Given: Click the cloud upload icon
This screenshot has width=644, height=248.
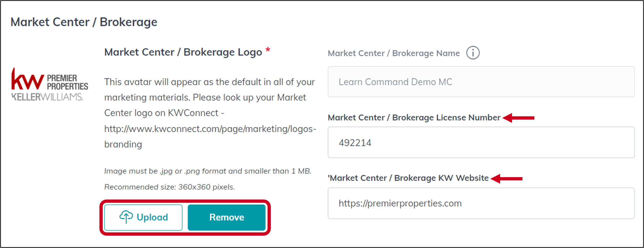Looking at the screenshot, I should 126,217.
